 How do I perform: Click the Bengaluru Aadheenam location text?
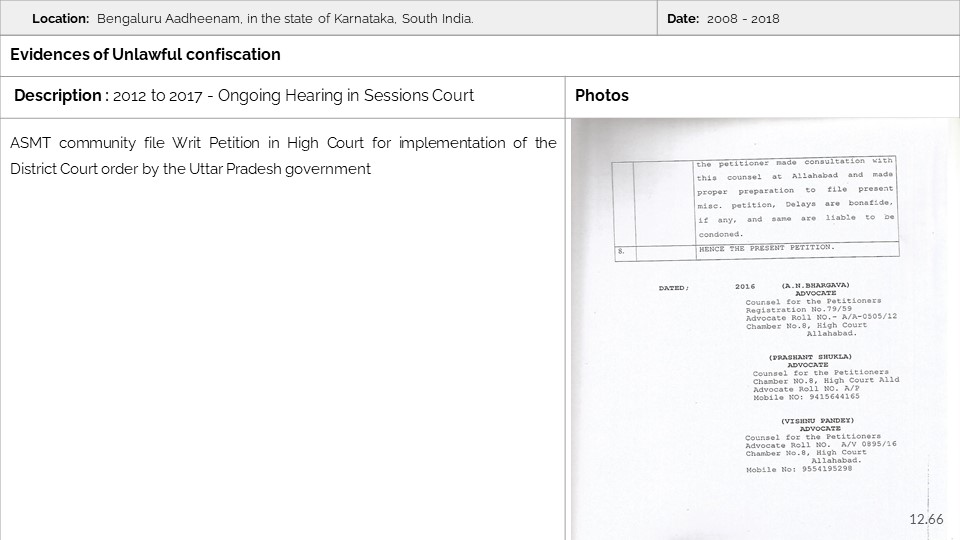click(285, 19)
